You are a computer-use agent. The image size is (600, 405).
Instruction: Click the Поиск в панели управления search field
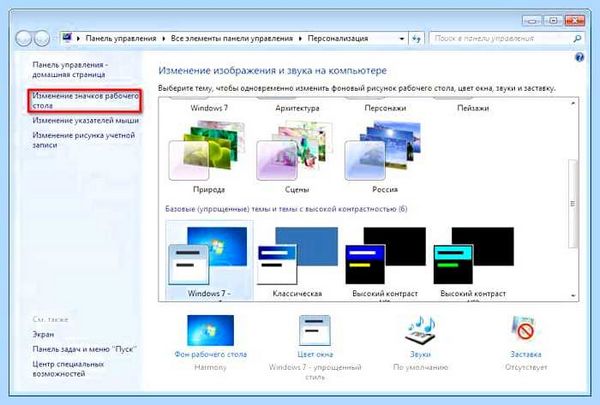pyautogui.click(x=501, y=39)
